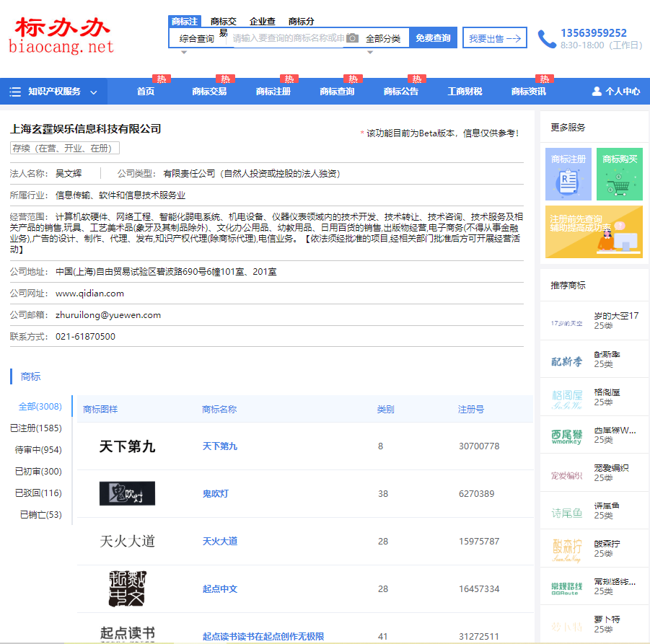
Task: Open the person icon for 个人中心
Action: pyautogui.click(x=597, y=91)
